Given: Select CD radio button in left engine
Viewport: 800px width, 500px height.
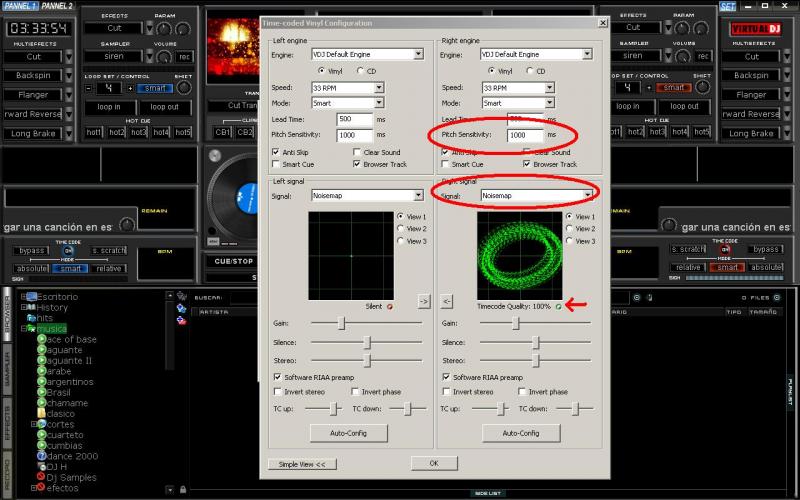Looking at the screenshot, I should (359, 71).
